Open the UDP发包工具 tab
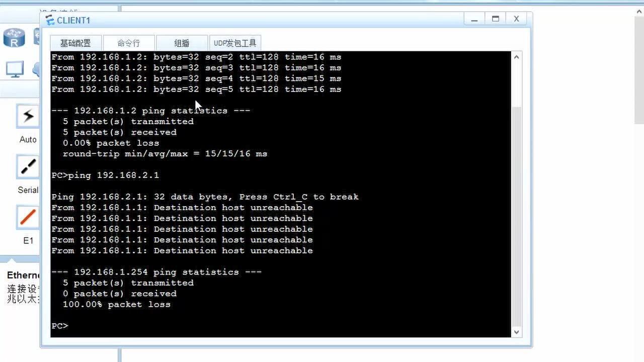This screenshot has height=362, width=644. (235, 43)
